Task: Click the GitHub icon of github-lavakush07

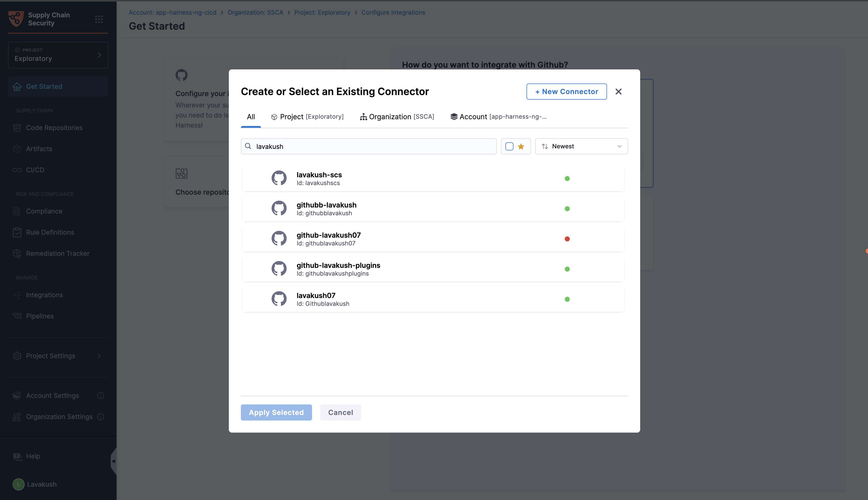Action: coord(279,239)
